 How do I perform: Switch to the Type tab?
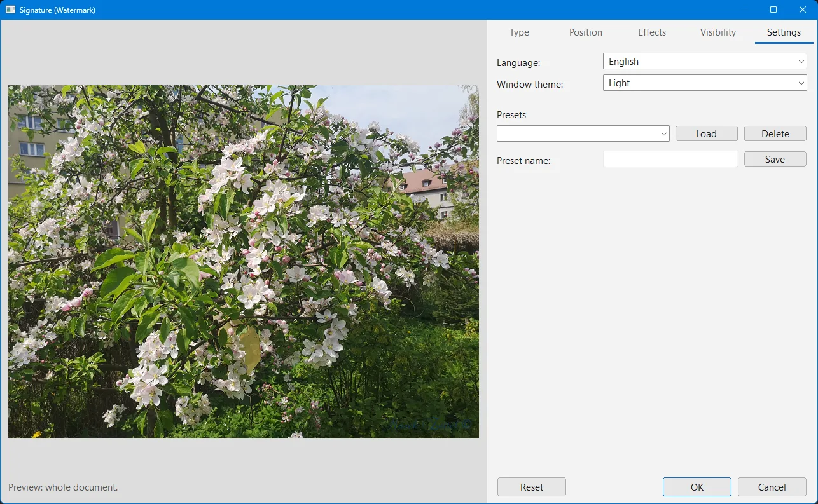point(519,32)
